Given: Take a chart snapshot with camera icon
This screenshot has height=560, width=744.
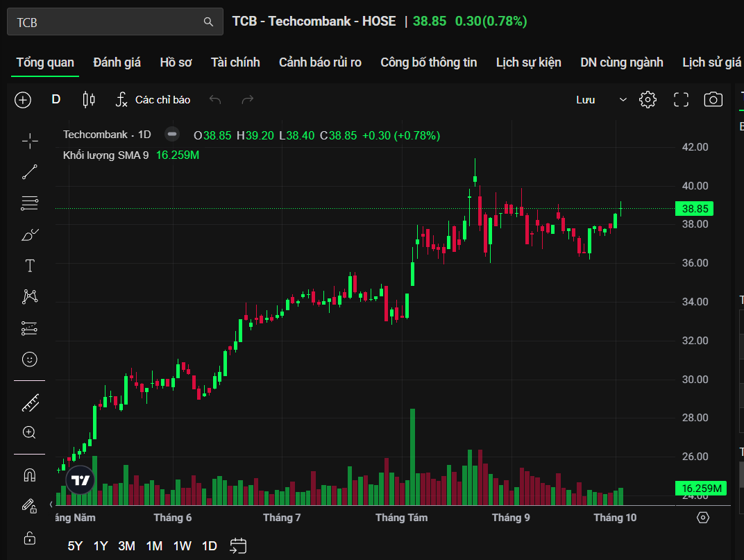Looking at the screenshot, I should point(713,100).
